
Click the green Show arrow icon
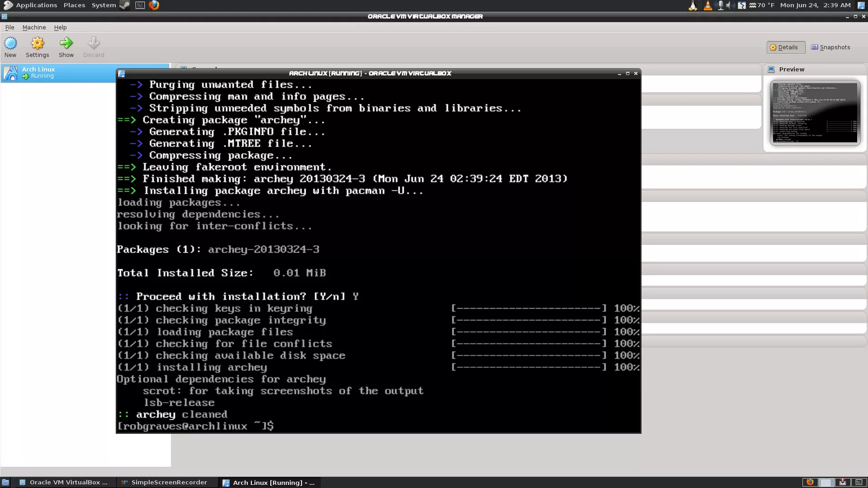tap(66, 43)
